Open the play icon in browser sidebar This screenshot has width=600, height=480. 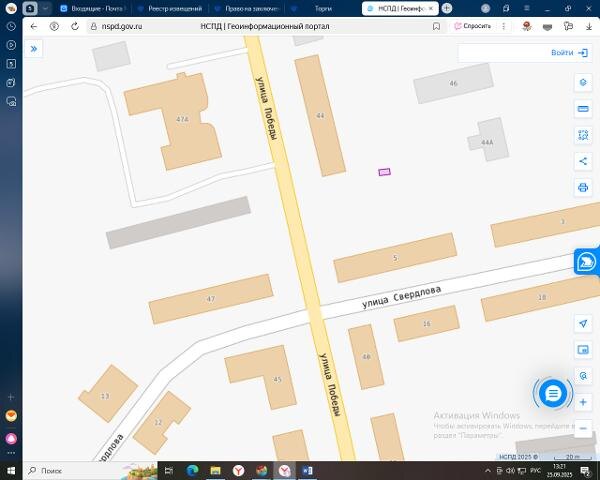click(11, 45)
